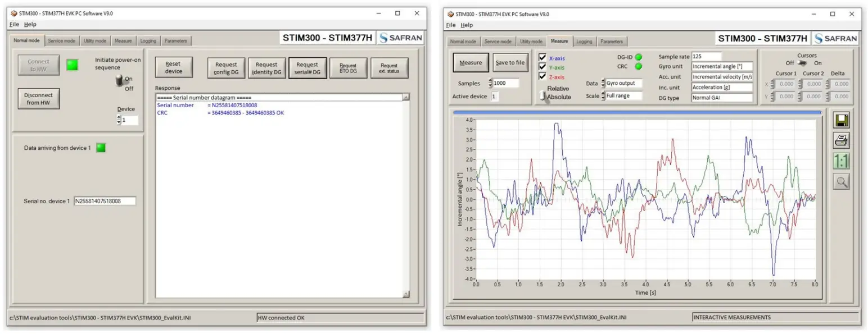This screenshot has height=334, width=868.
Task: Open the File menu in the Normal mode window
Action: click(x=14, y=24)
